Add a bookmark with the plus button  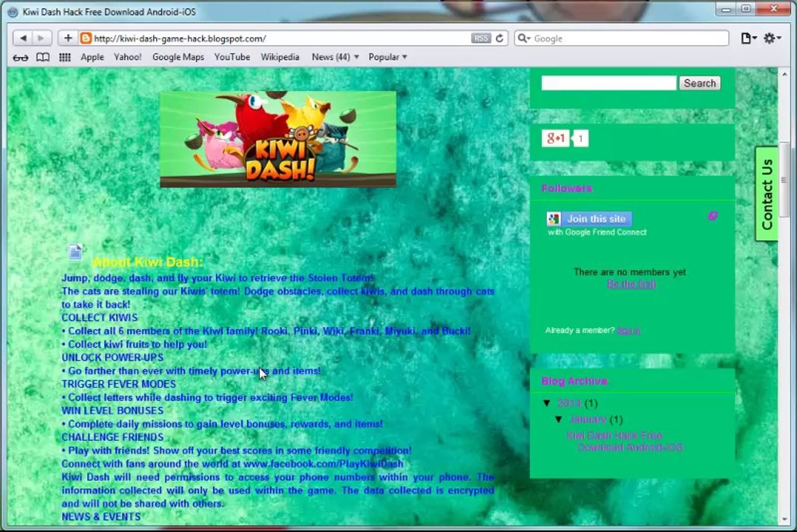(x=67, y=38)
